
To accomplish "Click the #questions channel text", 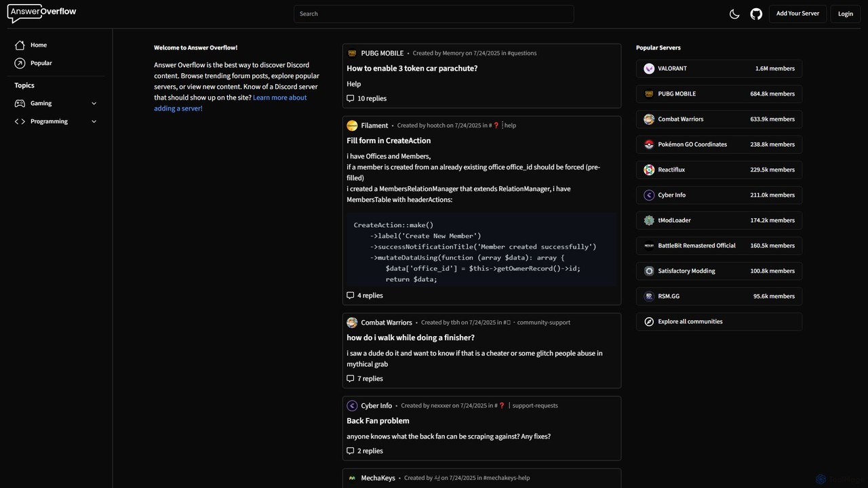I will tap(522, 53).
